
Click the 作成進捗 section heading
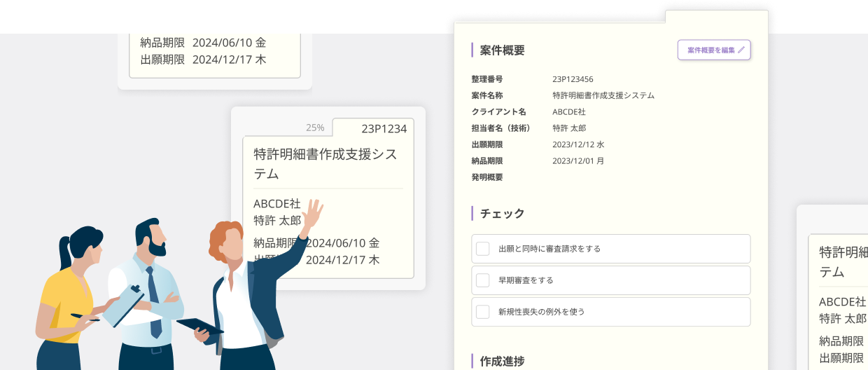coord(502,361)
